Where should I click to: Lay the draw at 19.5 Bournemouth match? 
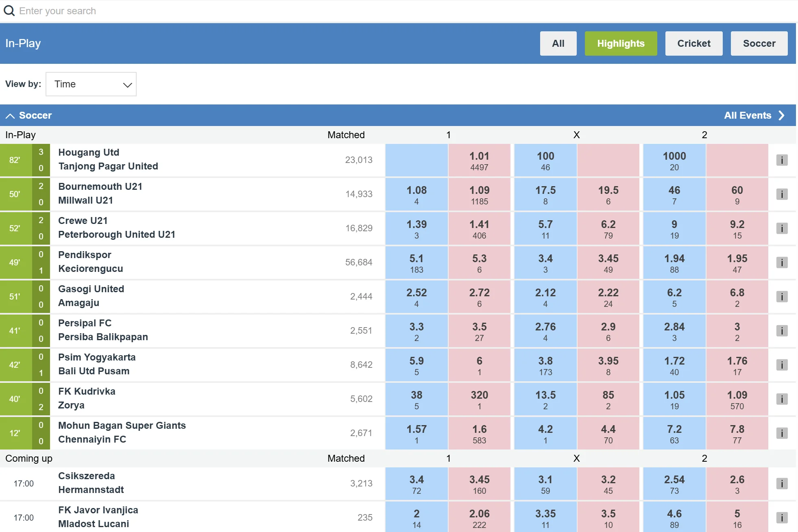tap(608, 194)
